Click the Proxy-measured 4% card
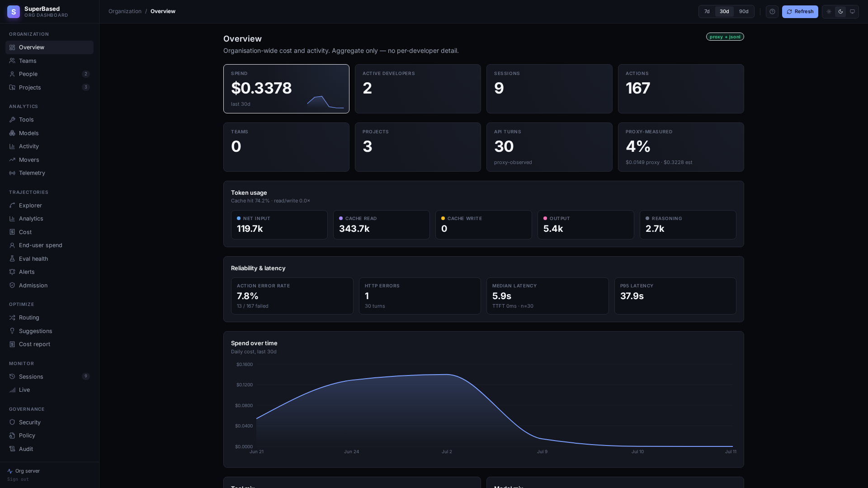The height and width of the screenshot is (488, 868). pos(681,147)
